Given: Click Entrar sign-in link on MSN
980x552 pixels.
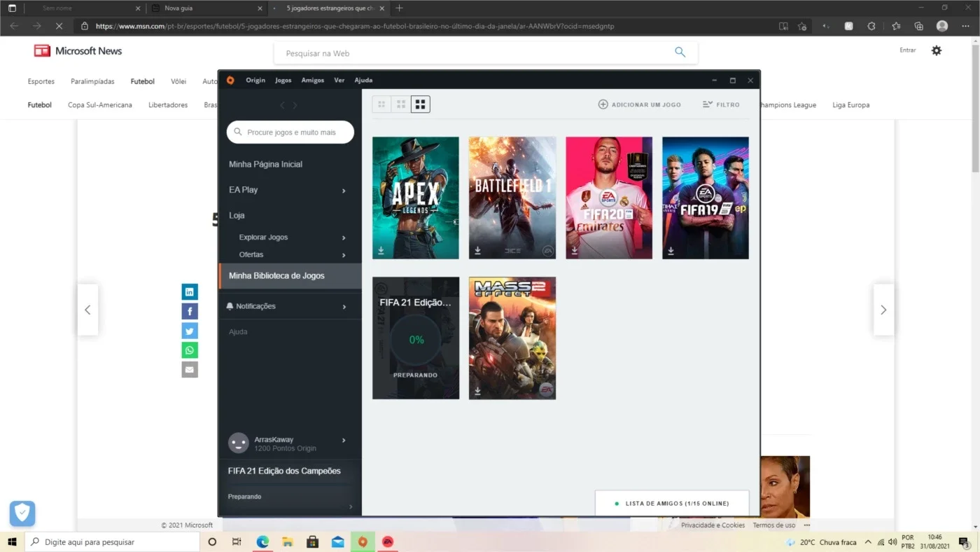Looking at the screenshot, I should (908, 50).
